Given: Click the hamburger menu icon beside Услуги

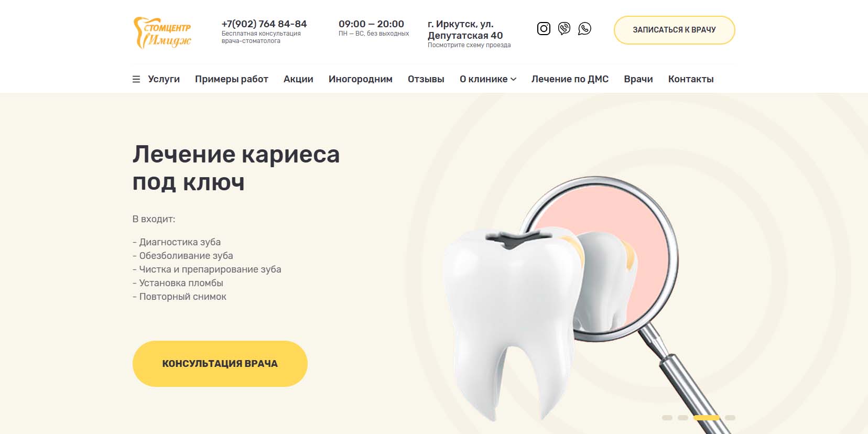Looking at the screenshot, I should pyautogui.click(x=136, y=79).
